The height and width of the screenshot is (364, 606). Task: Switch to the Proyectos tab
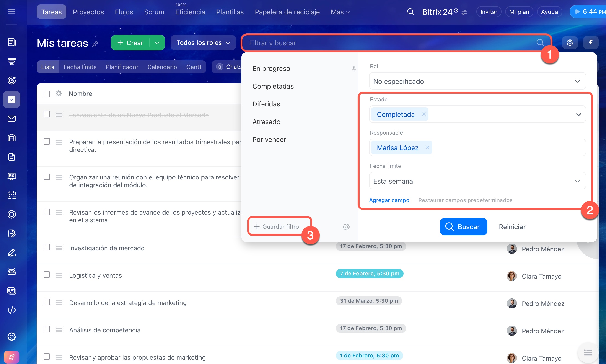[x=88, y=12]
